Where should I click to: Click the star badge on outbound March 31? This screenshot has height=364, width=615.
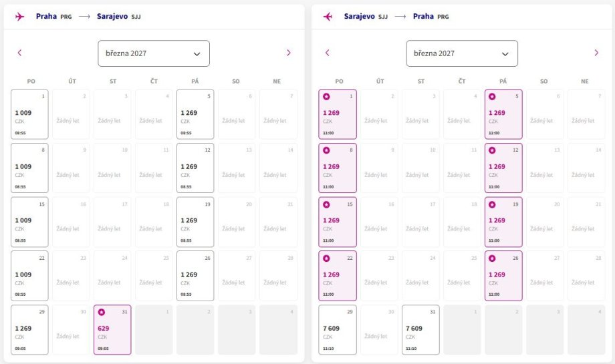[x=102, y=313]
